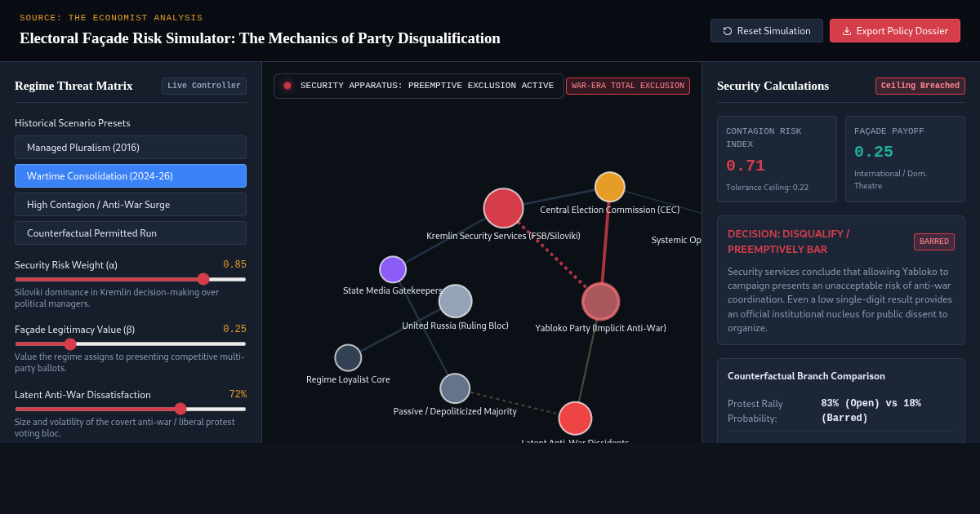Select the United Russia (Ruling Bloc) node
The height and width of the screenshot is (514, 980).
(456, 301)
